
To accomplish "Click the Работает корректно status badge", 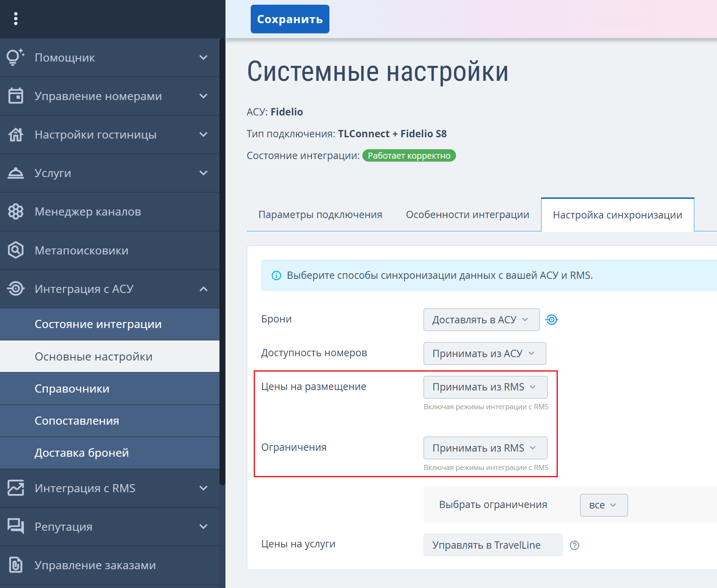I will pos(409,156).
